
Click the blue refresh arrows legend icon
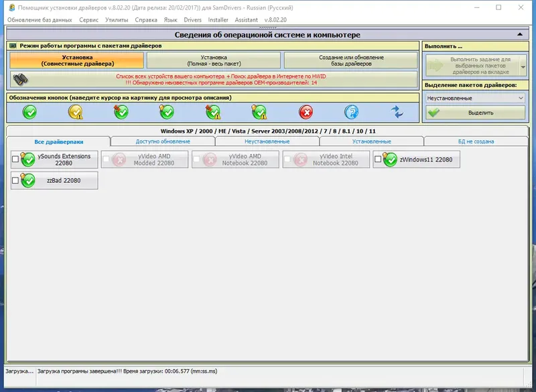tap(397, 112)
